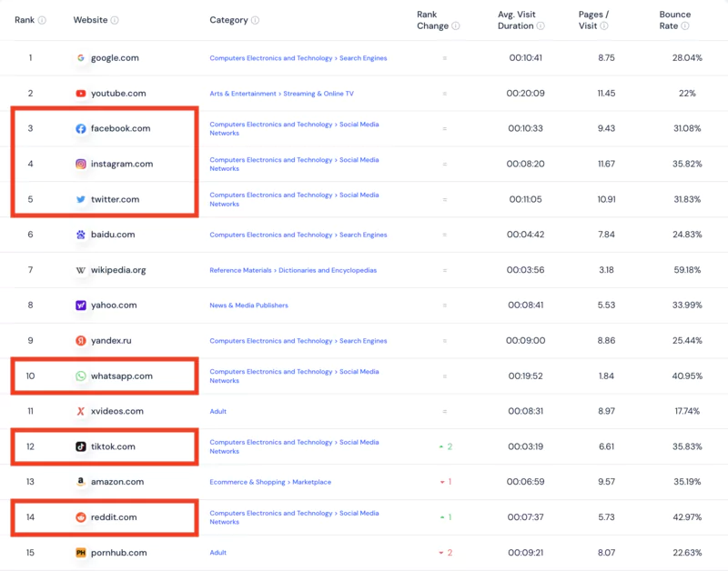
Task: Click Ecommerce & Shopping Marketplace category link
Action: pyautogui.click(x=270, y=482)
